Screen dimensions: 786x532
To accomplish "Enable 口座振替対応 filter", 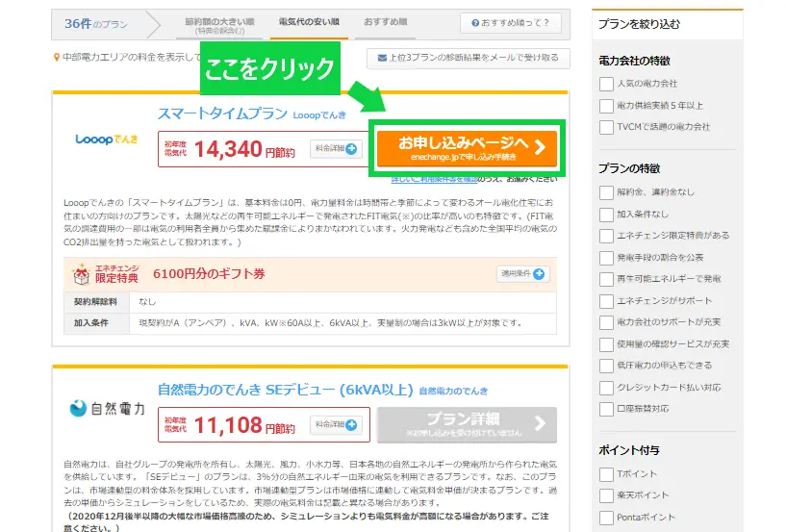I will coord(606,409).
